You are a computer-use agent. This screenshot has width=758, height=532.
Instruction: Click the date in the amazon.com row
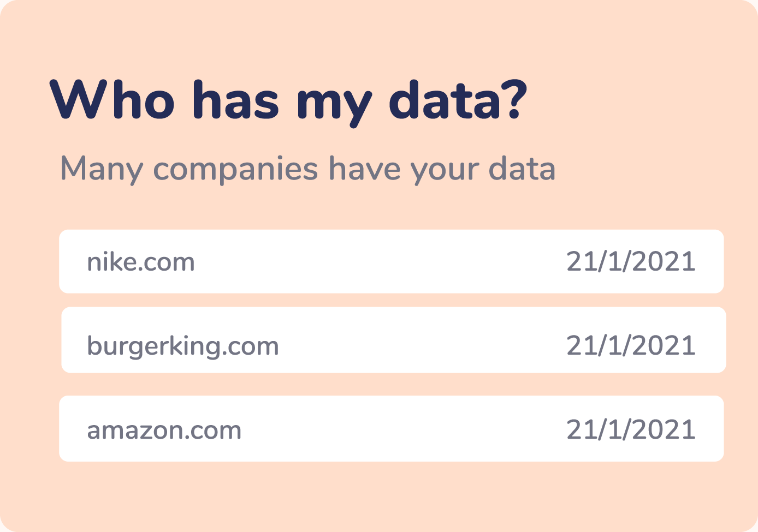(631, 430)
